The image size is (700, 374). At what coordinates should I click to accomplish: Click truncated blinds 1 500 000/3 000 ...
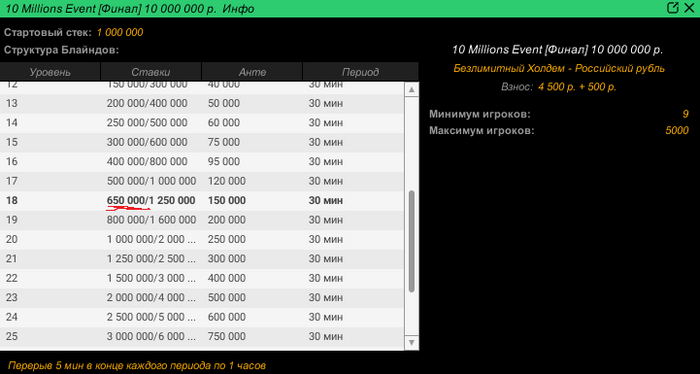[151, 278]
